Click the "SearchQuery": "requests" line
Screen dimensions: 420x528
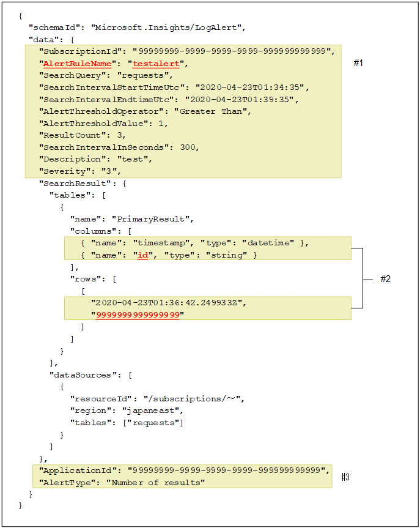point(106,75)
